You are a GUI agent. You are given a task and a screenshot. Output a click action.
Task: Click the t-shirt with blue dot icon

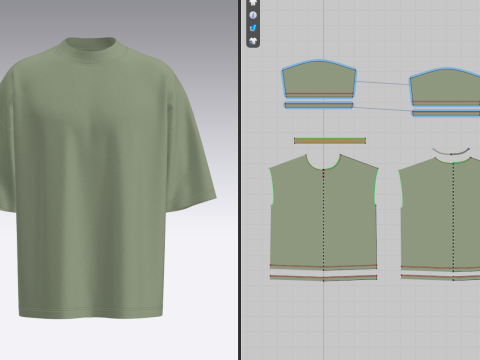tap(253, 41)
